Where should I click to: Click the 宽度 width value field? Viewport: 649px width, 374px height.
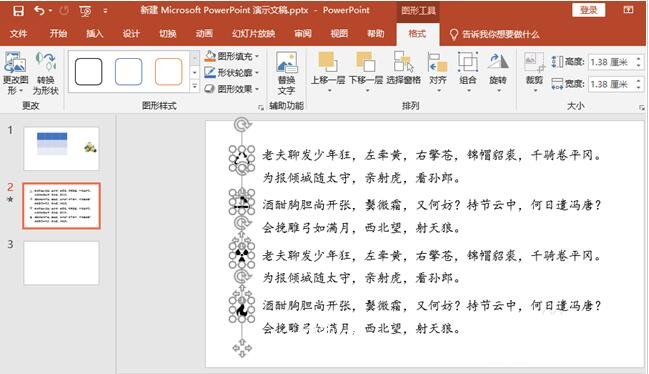pyautogui.click(x=611, y=84)
